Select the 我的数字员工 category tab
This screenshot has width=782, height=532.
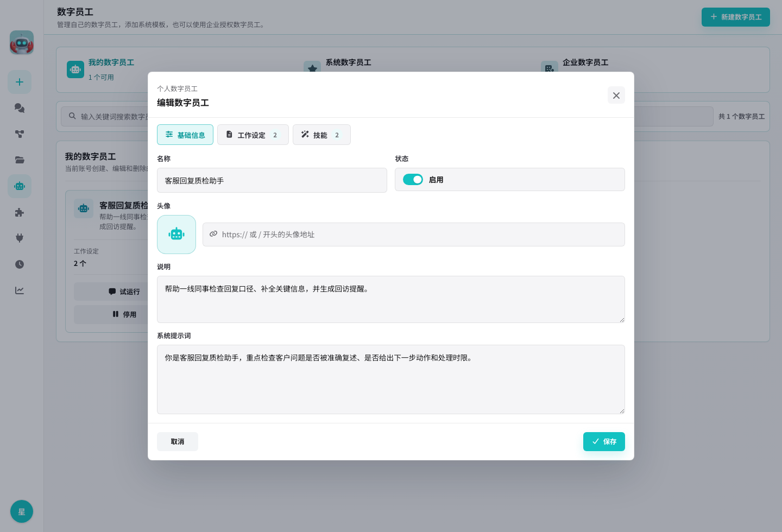[111, 62]
